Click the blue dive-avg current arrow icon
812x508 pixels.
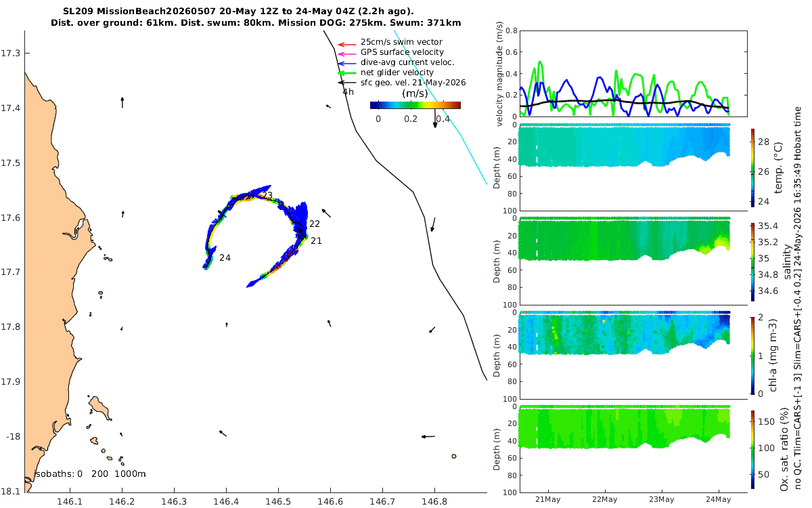tap(346, 62)
